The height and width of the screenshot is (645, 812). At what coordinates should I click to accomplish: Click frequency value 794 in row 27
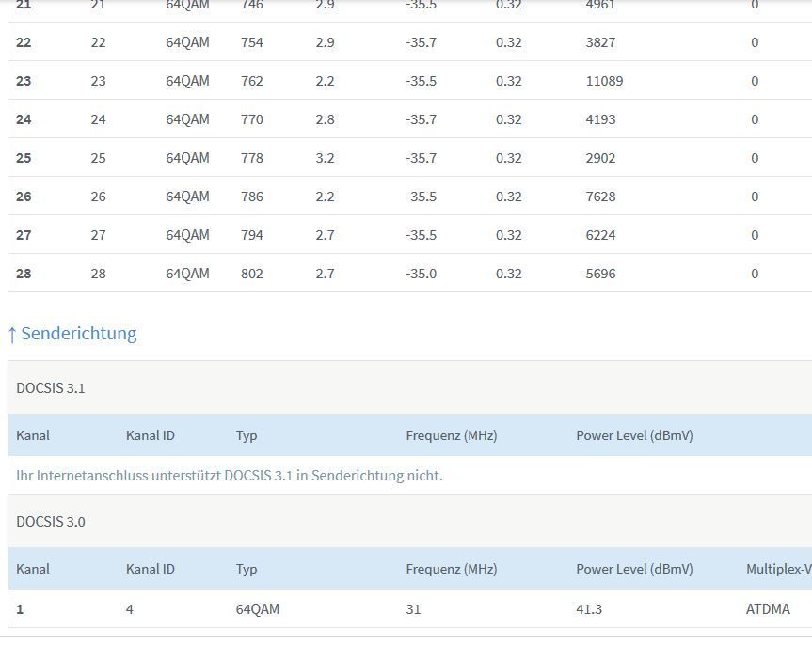click(251, 235)
